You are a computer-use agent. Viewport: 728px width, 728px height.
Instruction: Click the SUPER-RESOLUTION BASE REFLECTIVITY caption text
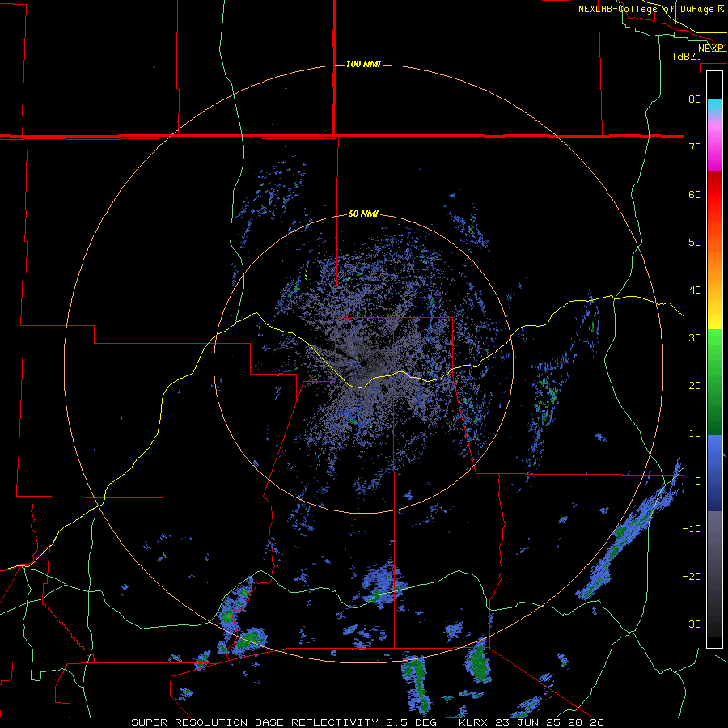(x=255, y=722)
